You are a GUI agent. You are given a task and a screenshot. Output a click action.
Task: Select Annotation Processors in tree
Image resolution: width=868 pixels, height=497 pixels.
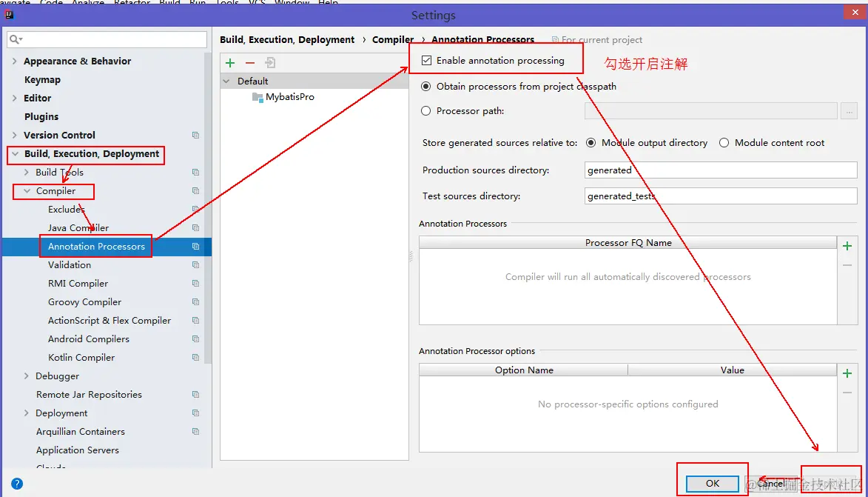click(x=96, y=247)
